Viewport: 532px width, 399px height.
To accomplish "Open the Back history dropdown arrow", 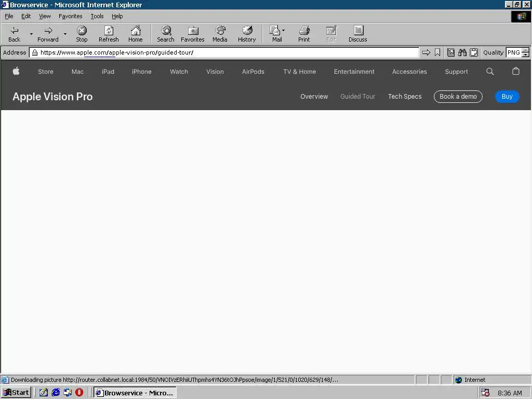I will [x=31, y=34].
